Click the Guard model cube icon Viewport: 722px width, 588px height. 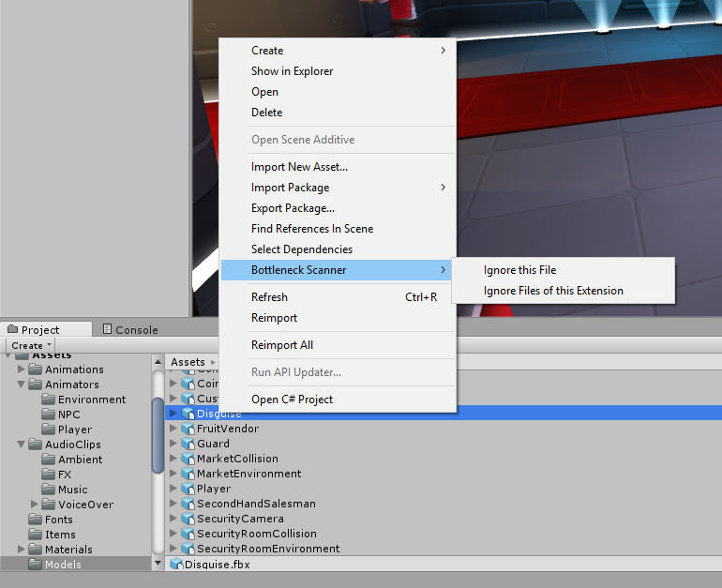(x=188, y=444)
